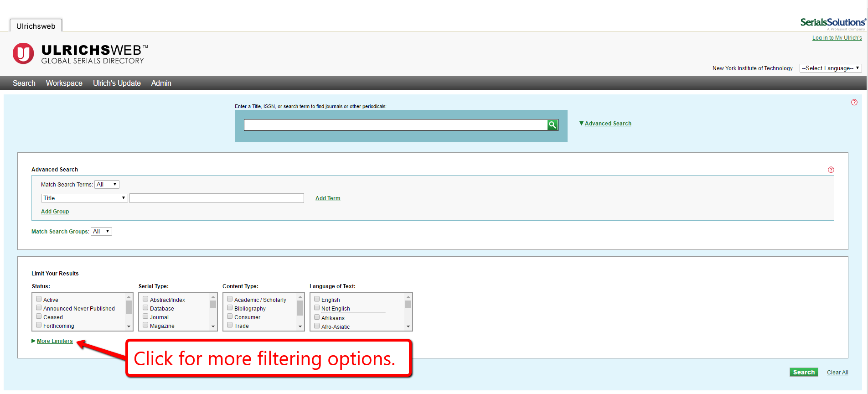Tick the Forthcoming status checkbox

point(39,325)
